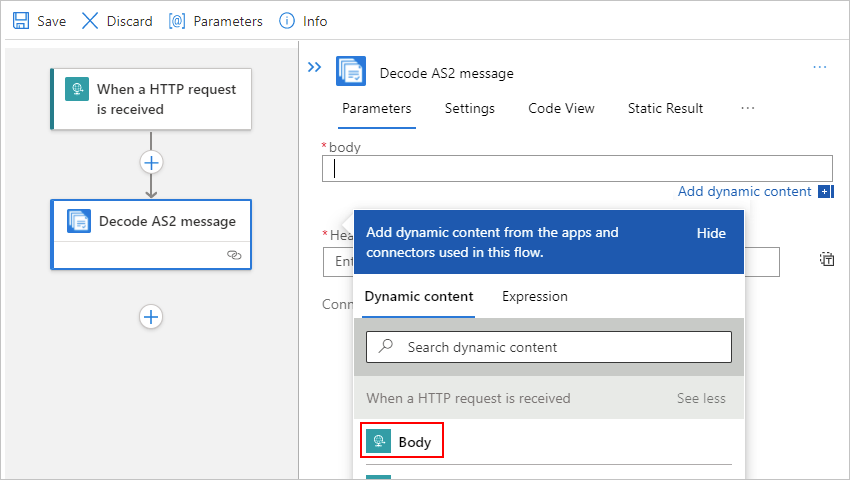Click the HTTP request trigger icon

pos(77,90)
